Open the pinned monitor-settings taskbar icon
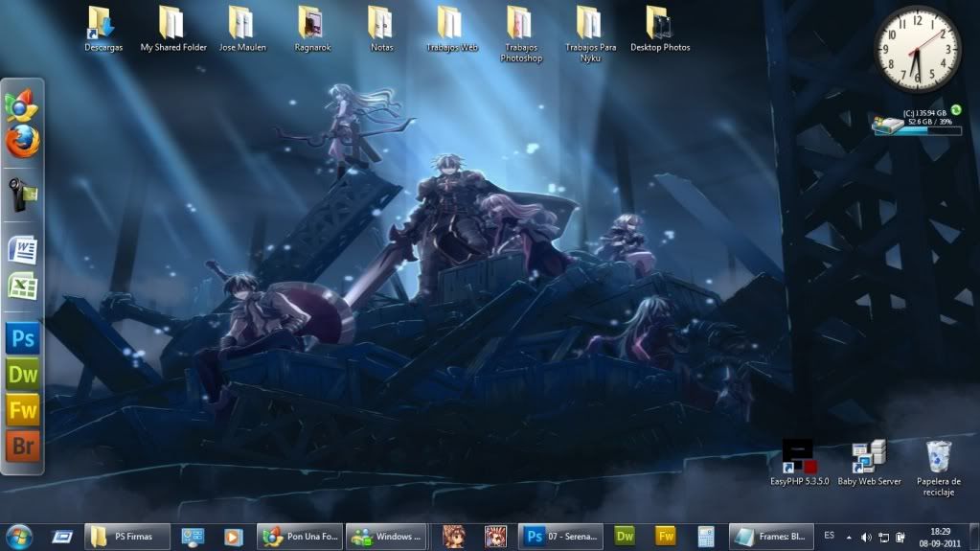Viewport: 980px width, 551px height. pyautogui.click(x=192, y=537)
